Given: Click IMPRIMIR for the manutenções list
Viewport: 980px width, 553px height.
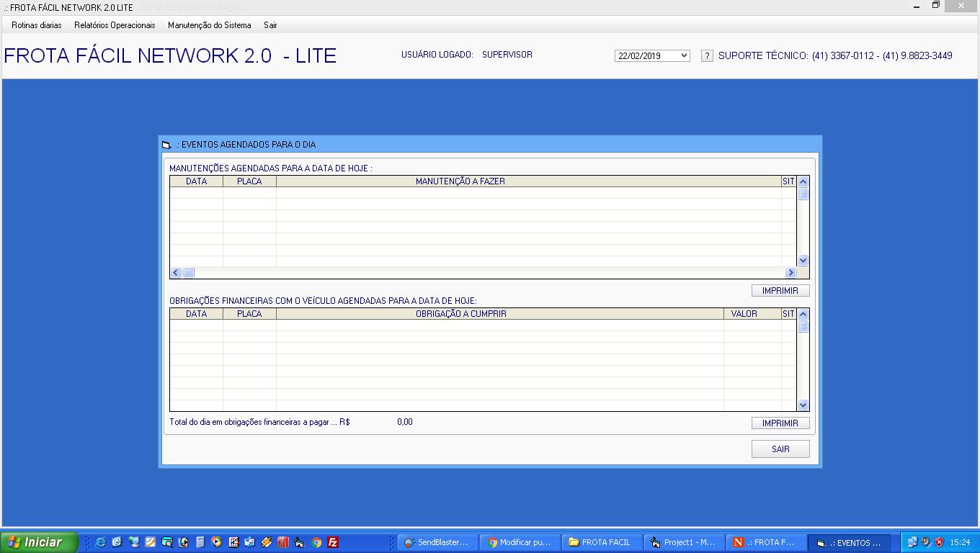Looking at the screenshot, I should 780,290.
